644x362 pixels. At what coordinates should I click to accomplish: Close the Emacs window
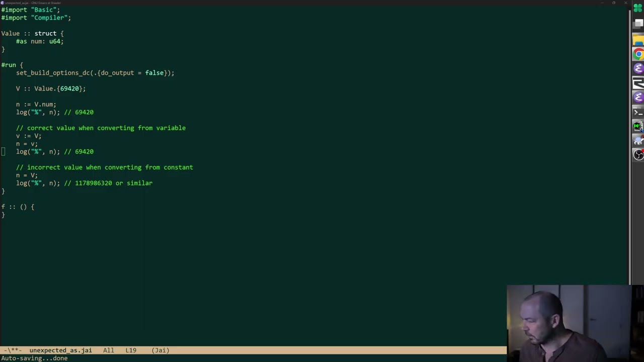point(625,3)
